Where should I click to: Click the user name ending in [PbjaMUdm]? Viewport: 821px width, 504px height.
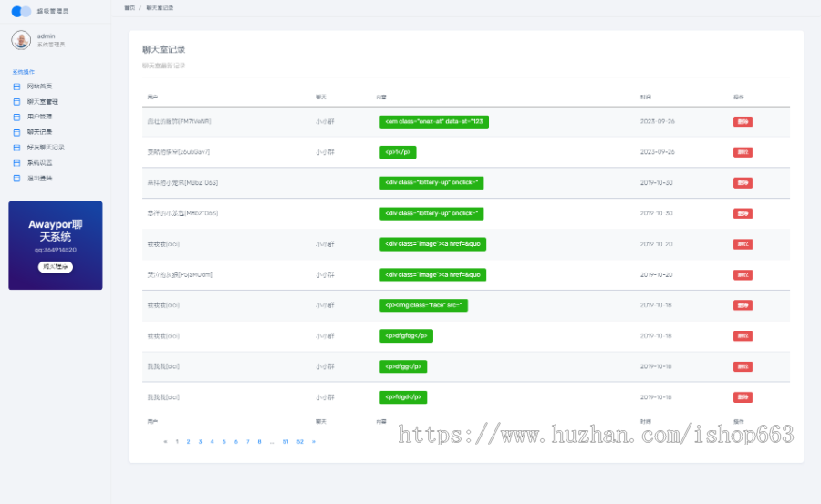tap(180, 274)
